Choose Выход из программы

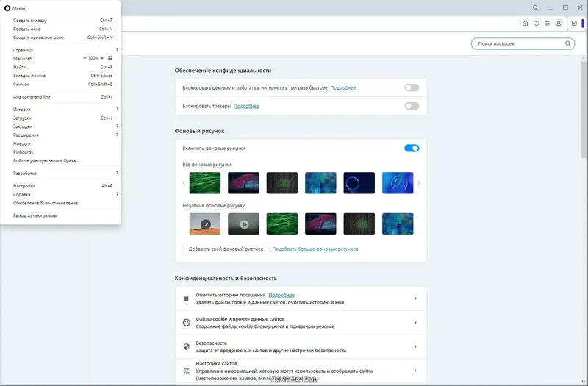[61, 215]
